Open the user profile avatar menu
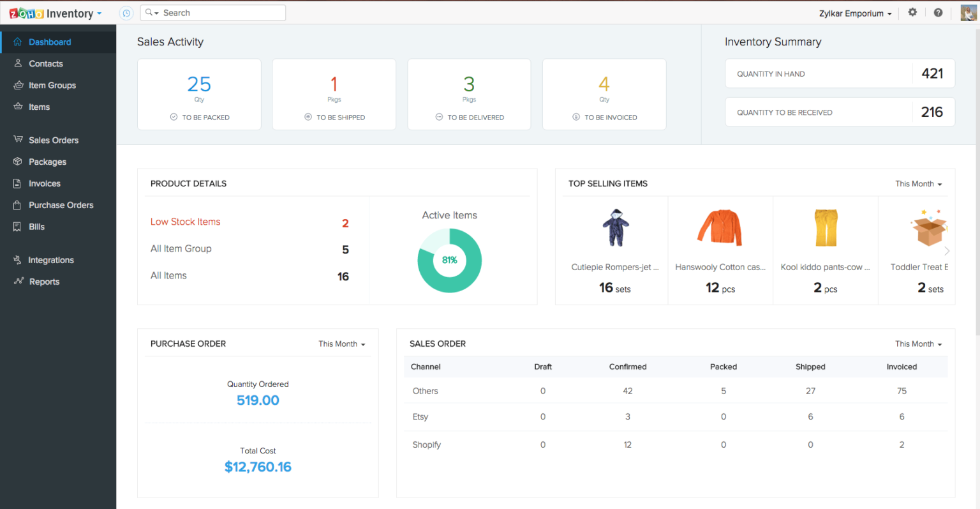 968,12
